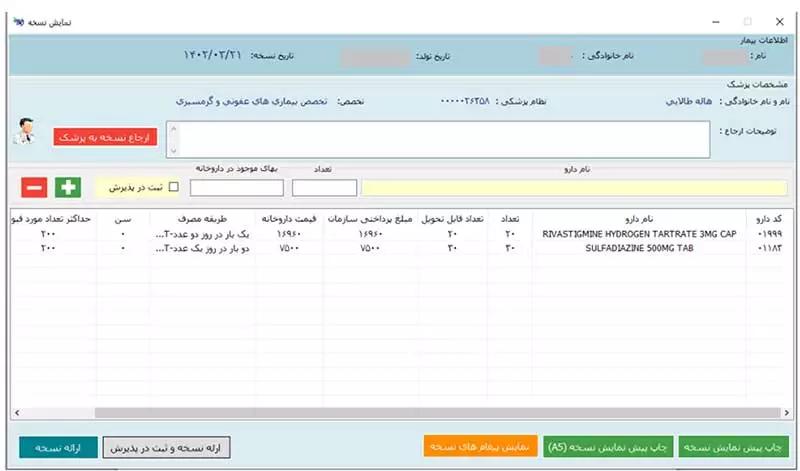Click the table's horizontal scrollbar thumb

click(437, 412)
